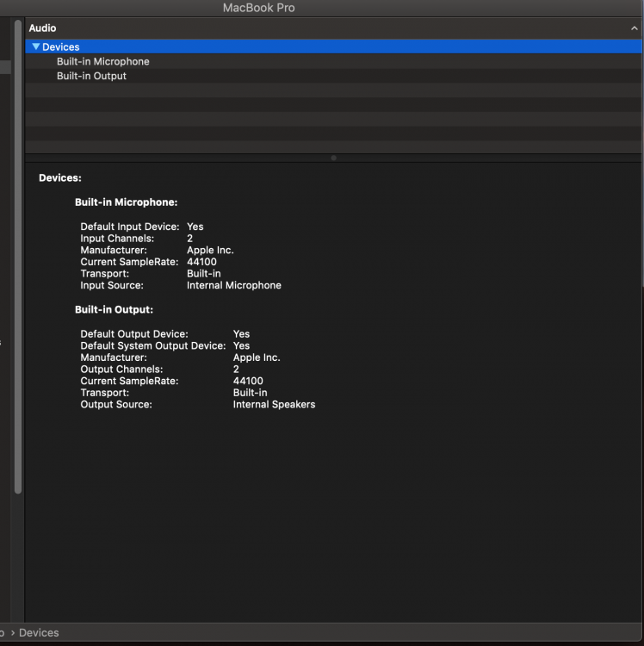Image resolution: width=644 pixels, height=646 pixels.
Task: Click the 'Output Source:' label
Action: point(116,404)
